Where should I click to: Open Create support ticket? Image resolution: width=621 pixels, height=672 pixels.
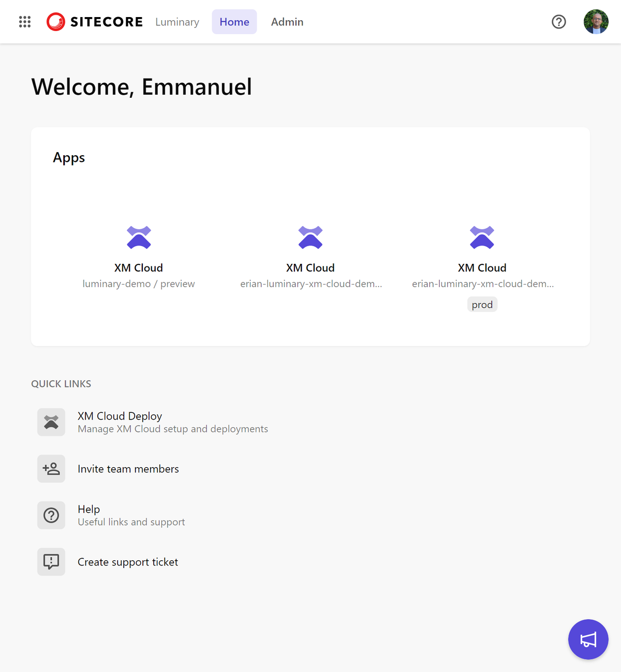point(128,561)
